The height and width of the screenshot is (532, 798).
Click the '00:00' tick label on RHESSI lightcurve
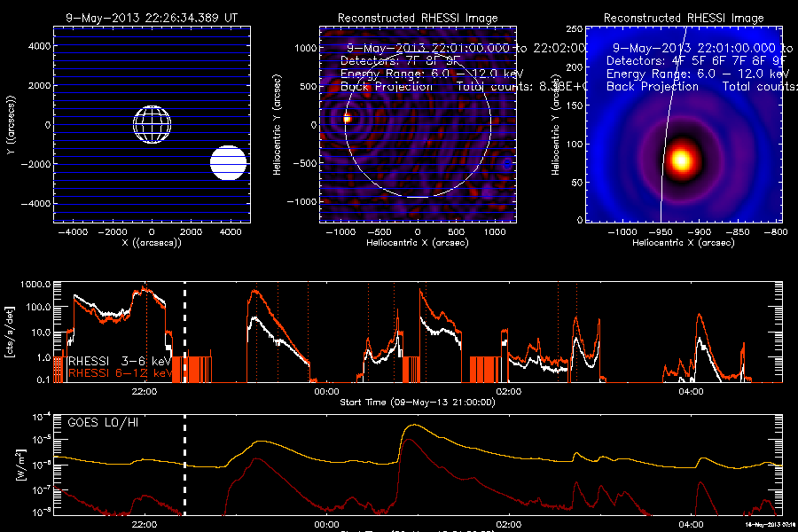click(x=326, y=392)
